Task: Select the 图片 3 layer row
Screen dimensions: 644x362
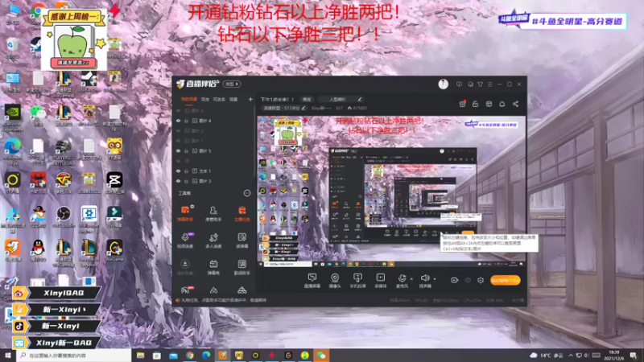Action: (x=213, y=181)
